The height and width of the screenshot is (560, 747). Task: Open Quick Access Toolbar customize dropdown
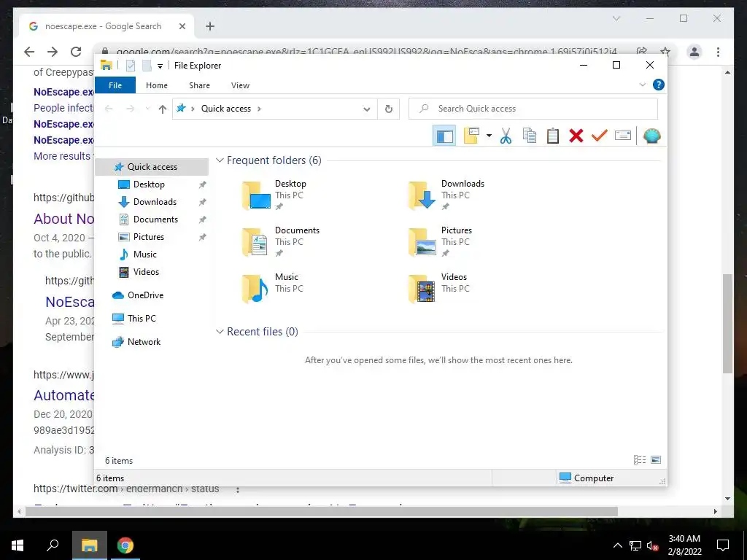(160, 66)
